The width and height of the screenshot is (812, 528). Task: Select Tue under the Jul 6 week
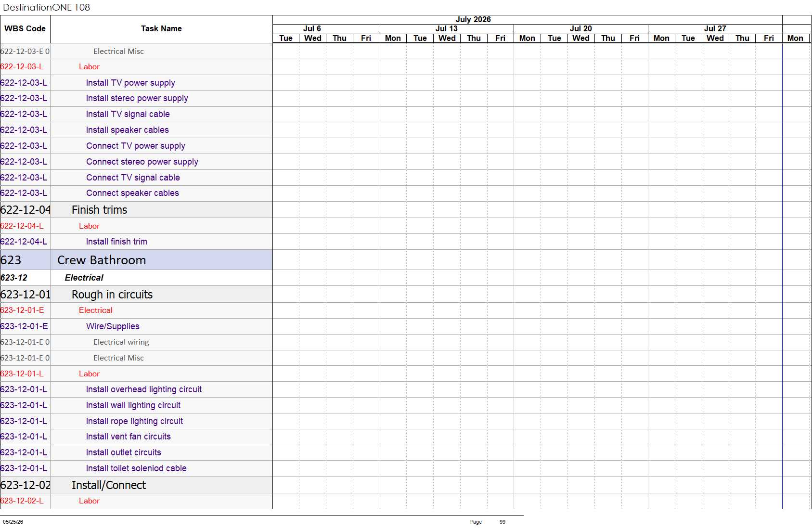[286, 38]
